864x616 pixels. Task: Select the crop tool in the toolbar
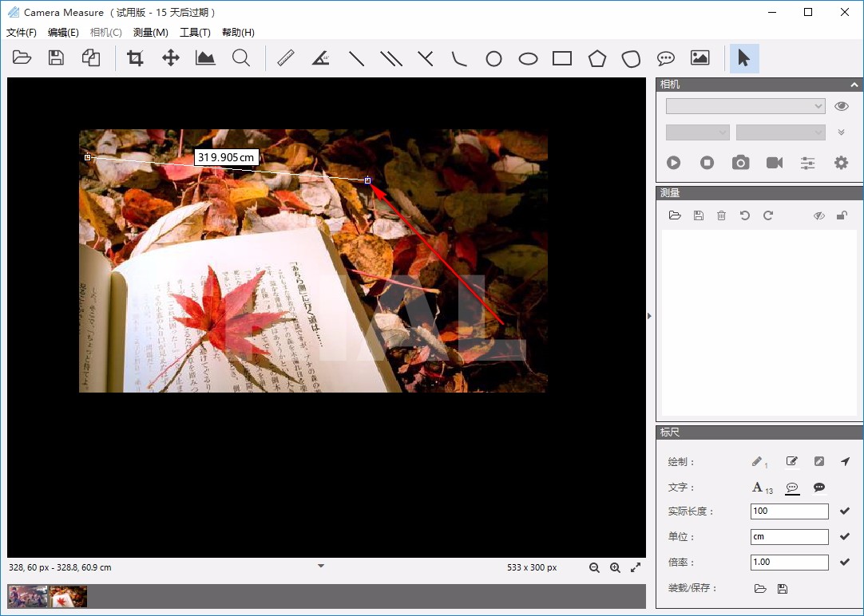tap(135, 57)
